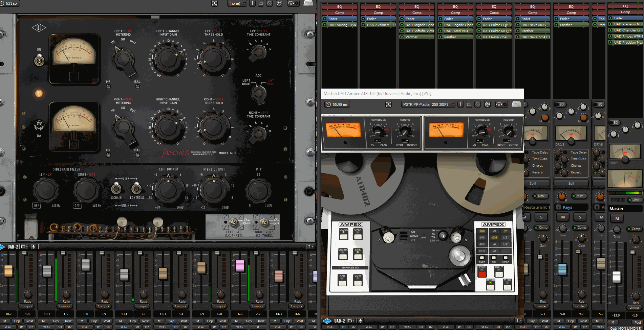The width and height of the screenshot is (644, 330).
Task: Enable the Master channel Comp LED
Action: [x=629, y=229]
